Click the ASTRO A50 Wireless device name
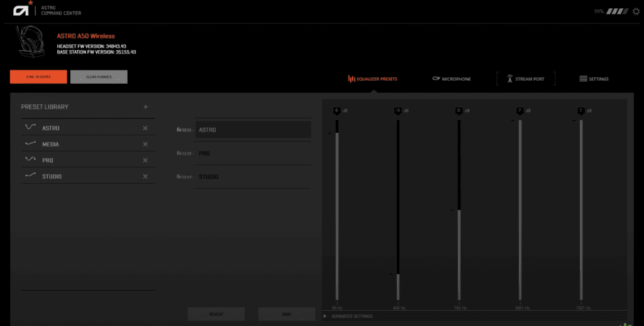 [x=86, y=36]
